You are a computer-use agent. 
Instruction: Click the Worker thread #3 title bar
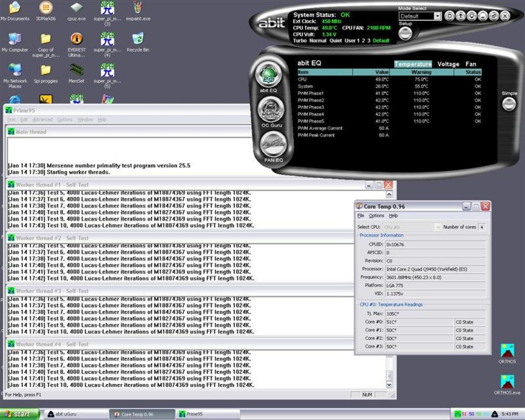coord(180,291)
